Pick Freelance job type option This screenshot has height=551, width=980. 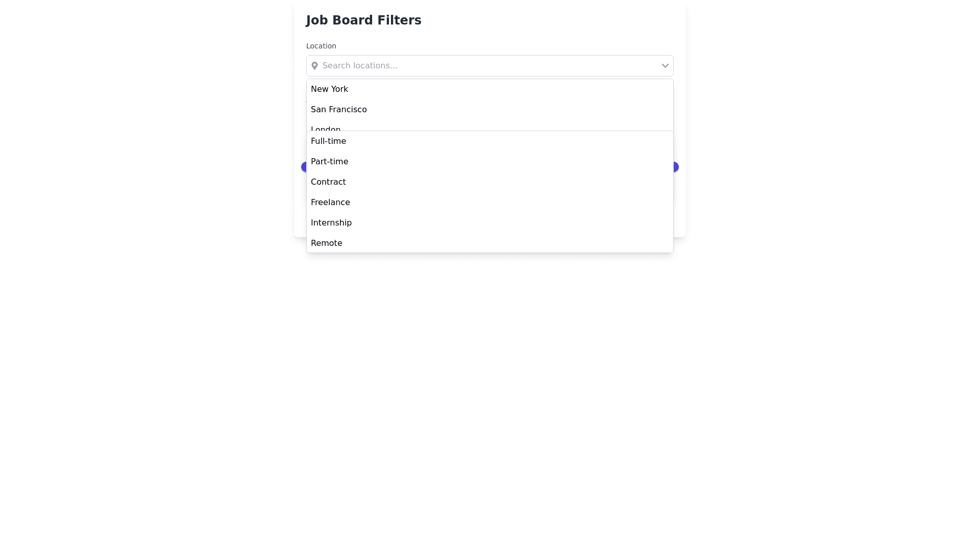pyautogui.click(x=331, y=203)
